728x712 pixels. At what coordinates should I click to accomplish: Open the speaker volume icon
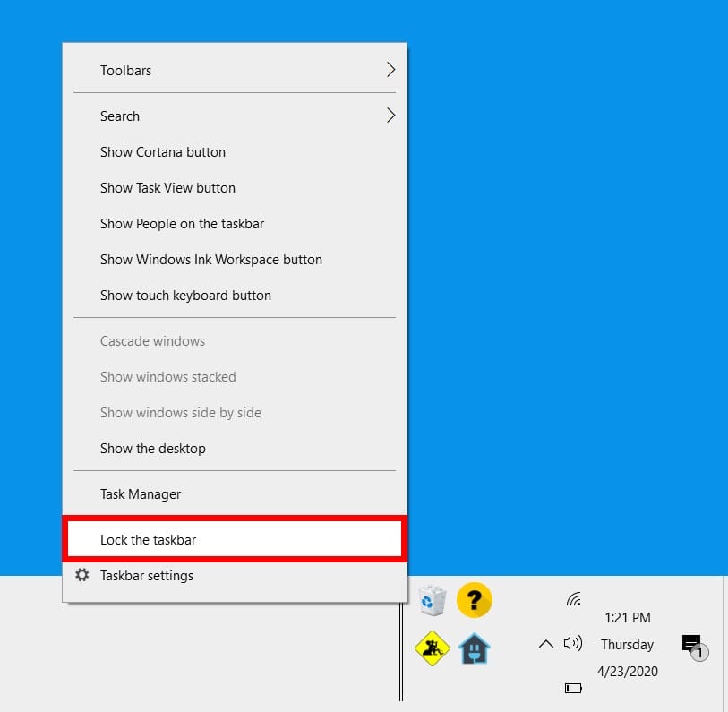571,643
